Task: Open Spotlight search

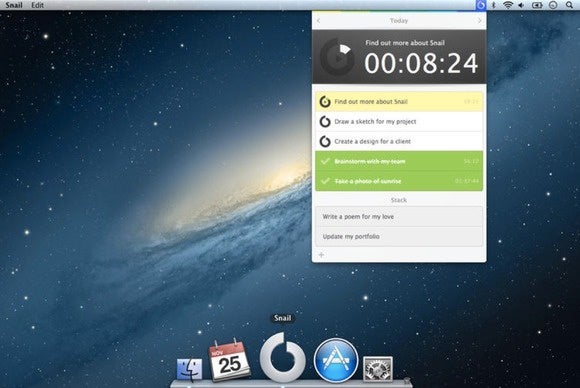Action: point(569,5)
